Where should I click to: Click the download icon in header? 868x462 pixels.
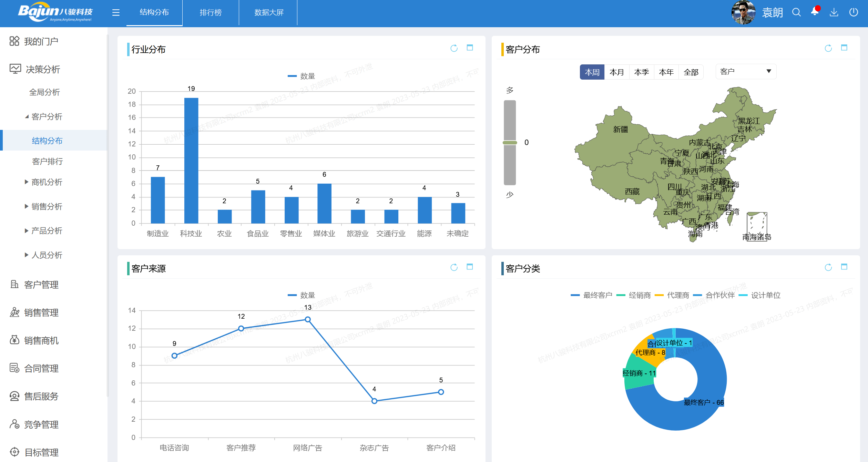(x=834, y=13)
